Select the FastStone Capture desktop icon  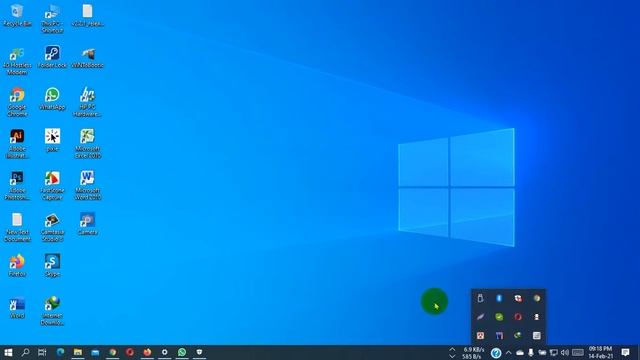(52, 186)
